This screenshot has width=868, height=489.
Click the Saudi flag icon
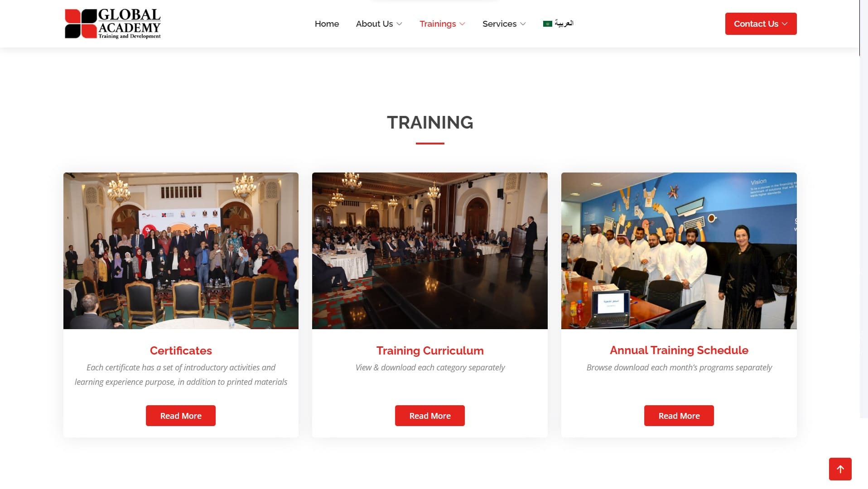(547, 24)
